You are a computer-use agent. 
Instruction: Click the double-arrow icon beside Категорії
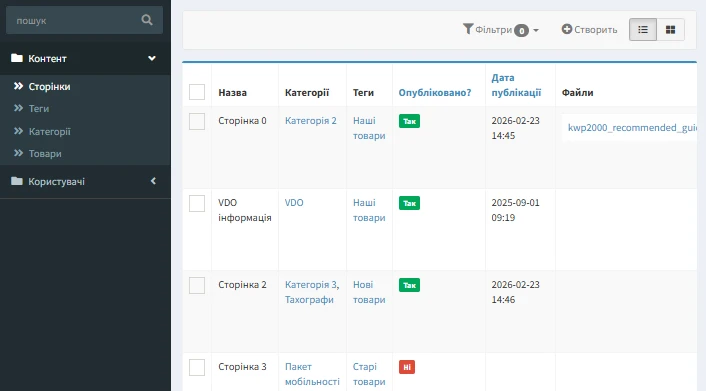(18, 131)
